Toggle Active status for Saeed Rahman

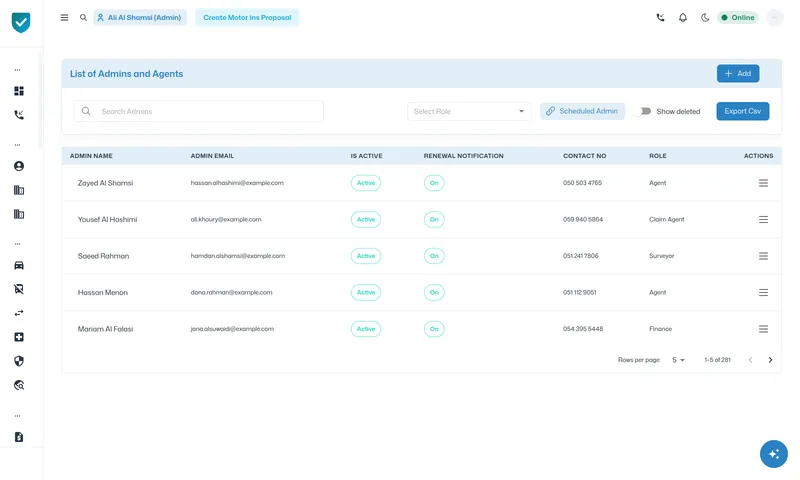(366, 256)
